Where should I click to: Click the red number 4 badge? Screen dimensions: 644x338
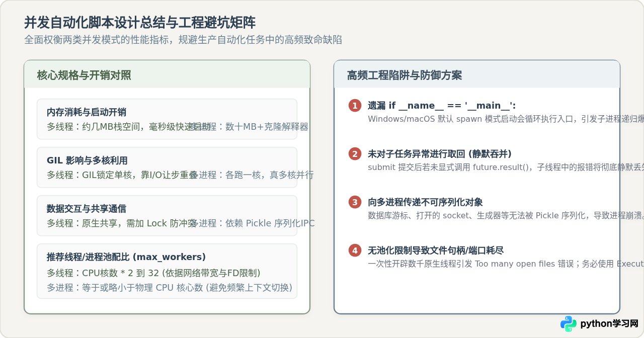pyautogui.click(x=355, y=250)
